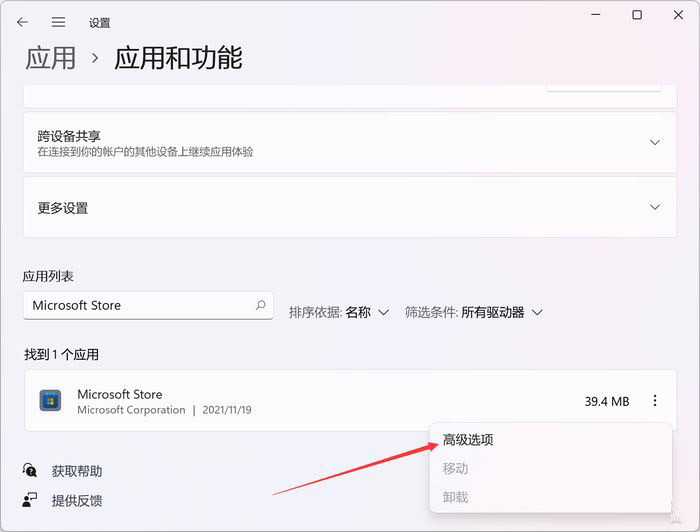Click the app list search field
Viewport: 700px width, 532px height.
coord(148,305)
